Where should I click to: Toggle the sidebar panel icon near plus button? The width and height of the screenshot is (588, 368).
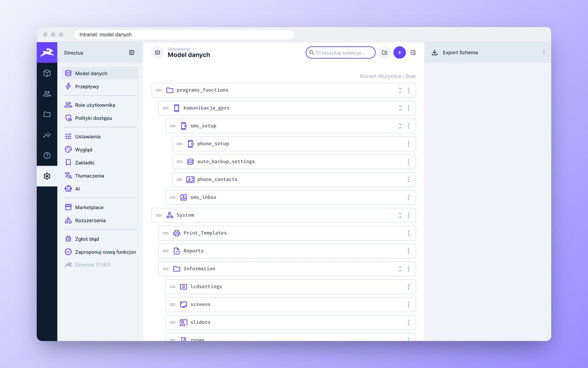(x=413, y=53)
